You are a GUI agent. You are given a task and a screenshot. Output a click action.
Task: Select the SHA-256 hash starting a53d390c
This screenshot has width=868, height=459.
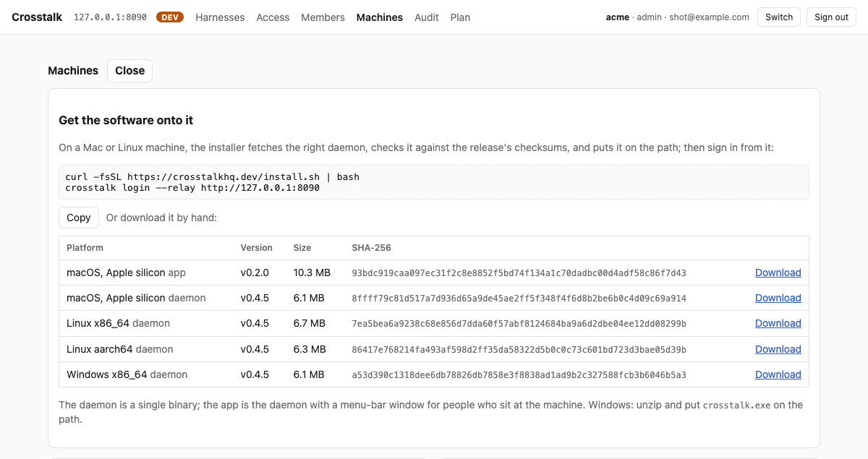point(519,375)
